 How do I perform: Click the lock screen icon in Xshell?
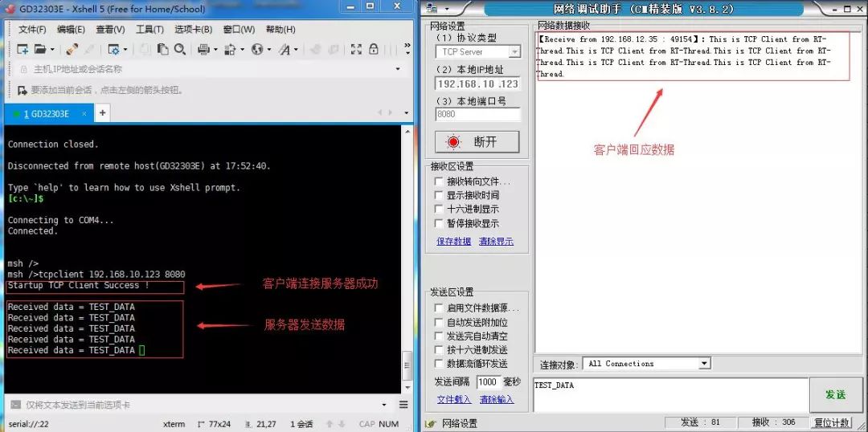pyautogui.click(x=374, y=49)
